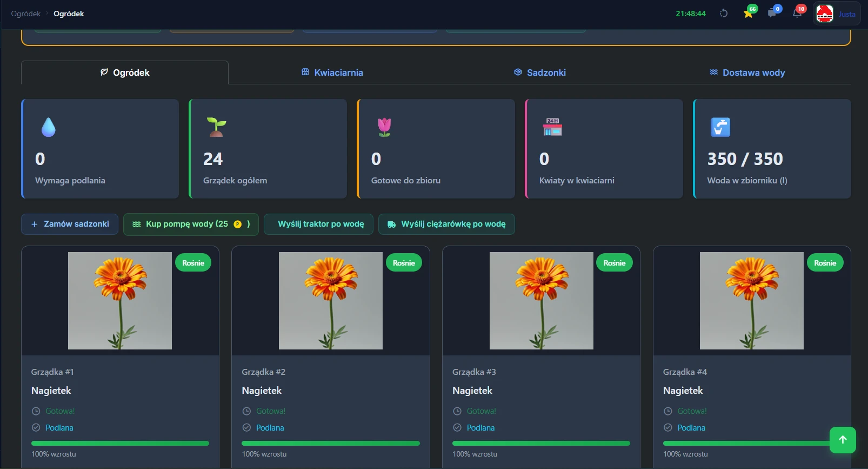Viewport: 868px width, 469px height.
Task: Click the water tap icon in the tank card
Action: 720,127
